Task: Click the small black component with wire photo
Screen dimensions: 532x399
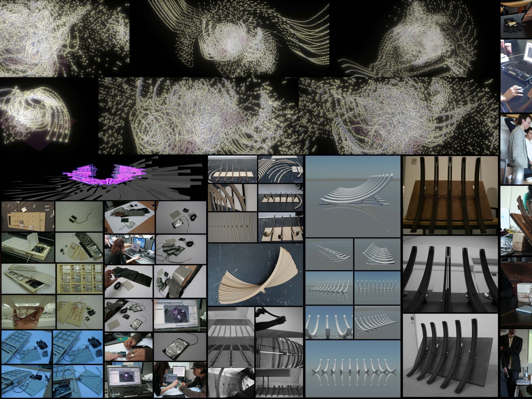Action: point(79,216)
